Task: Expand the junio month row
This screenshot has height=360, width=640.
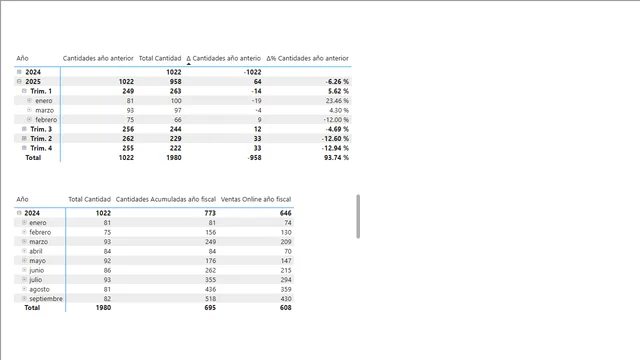Action: pyautogui.click(x=24, y=270)
